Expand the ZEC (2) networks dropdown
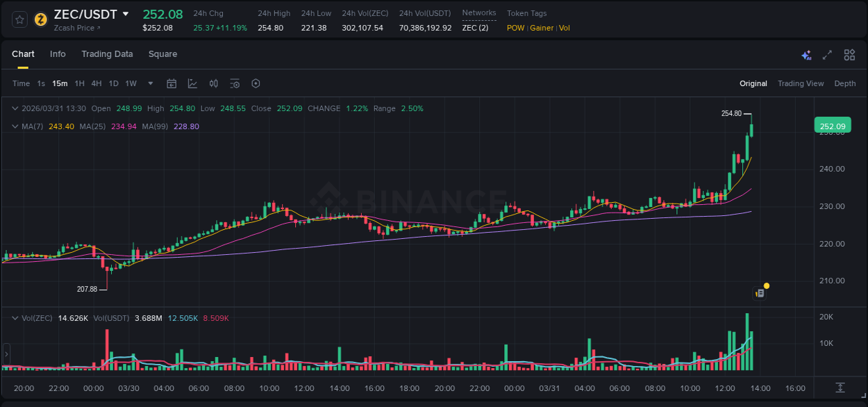The height and width of the screenshot is (407, 868). [475, 28]
